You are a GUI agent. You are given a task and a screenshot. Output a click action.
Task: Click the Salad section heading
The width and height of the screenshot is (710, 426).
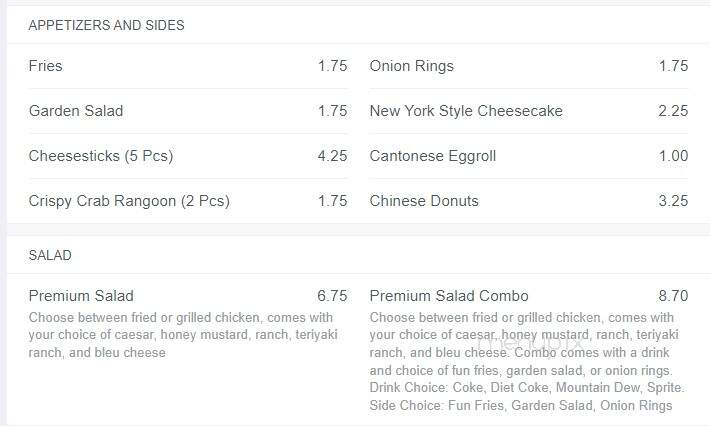coord(50,255)
